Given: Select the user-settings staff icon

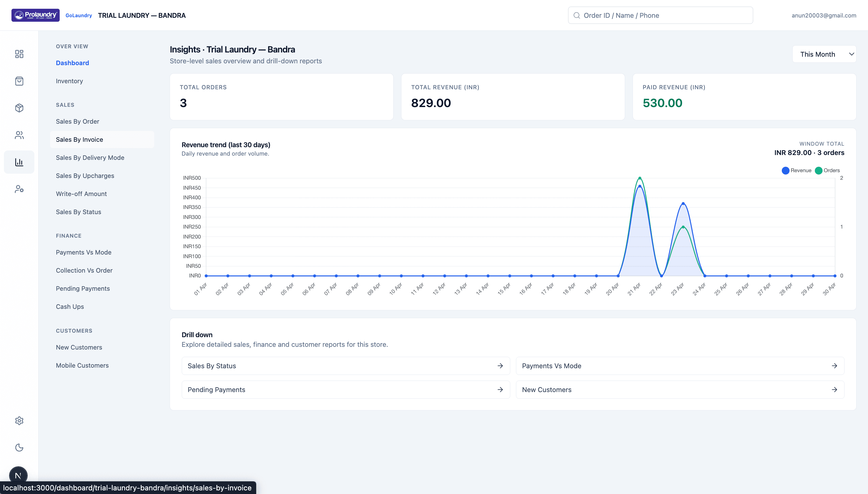Looking at the screenshot, I should point(19,189).
